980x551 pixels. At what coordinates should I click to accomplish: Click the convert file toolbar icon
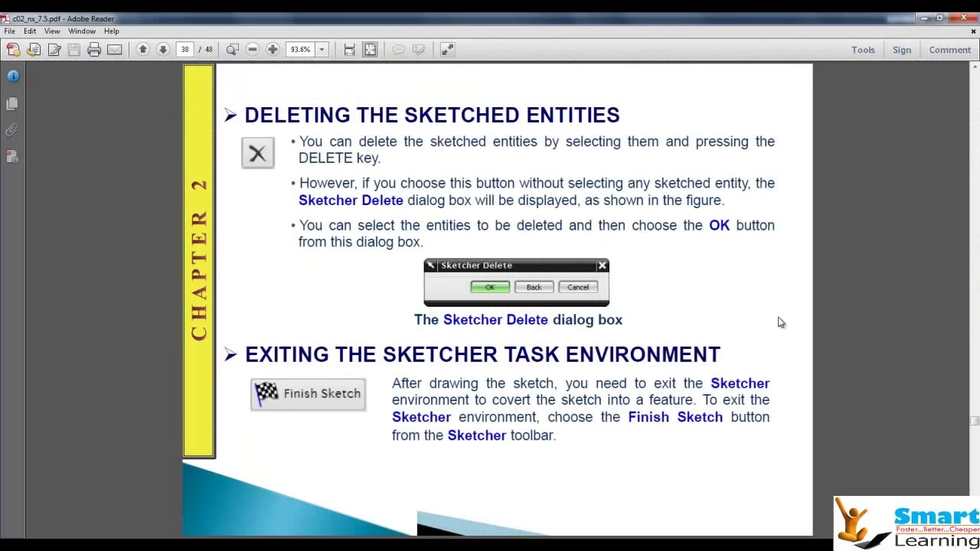34,50
